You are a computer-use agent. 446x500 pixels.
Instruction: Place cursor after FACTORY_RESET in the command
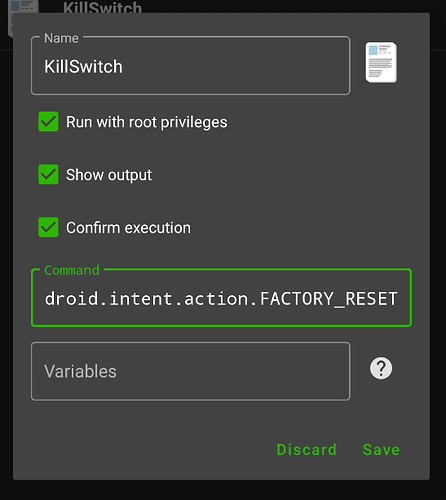click(x=400, y=298)
